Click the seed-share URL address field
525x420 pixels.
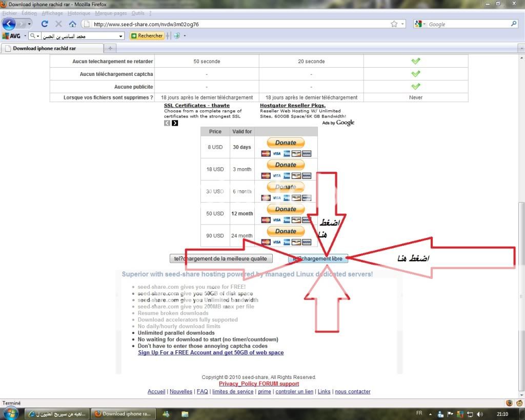click(x=236, y=24)
